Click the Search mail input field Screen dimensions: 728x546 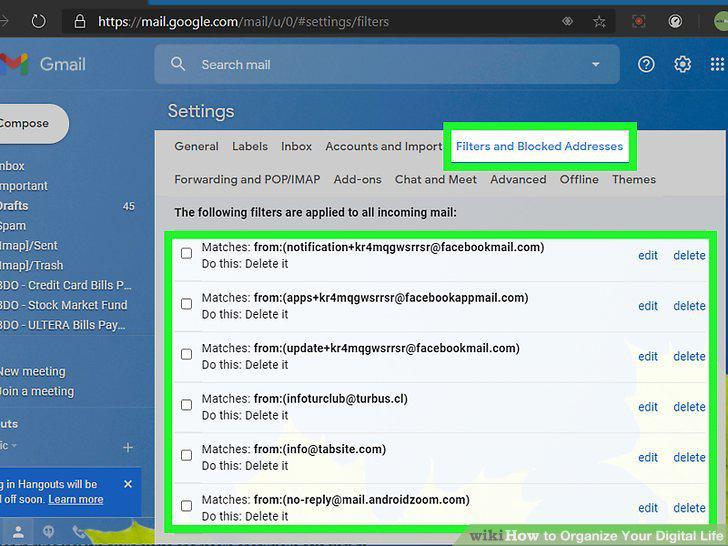[387, 64]
